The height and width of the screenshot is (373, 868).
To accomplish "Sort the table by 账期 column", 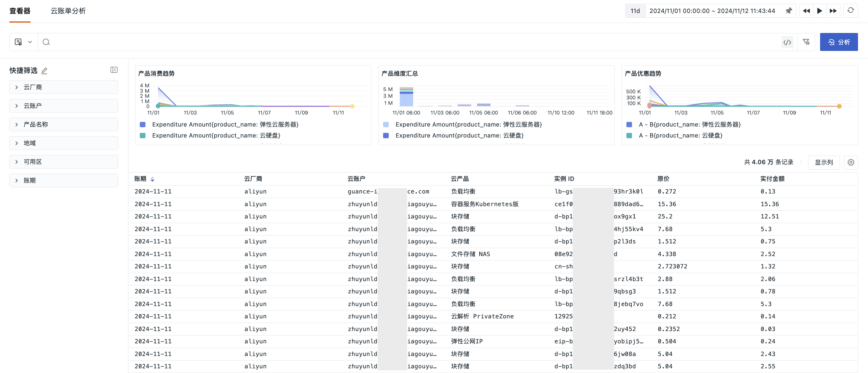I will (x=152, y=179).
